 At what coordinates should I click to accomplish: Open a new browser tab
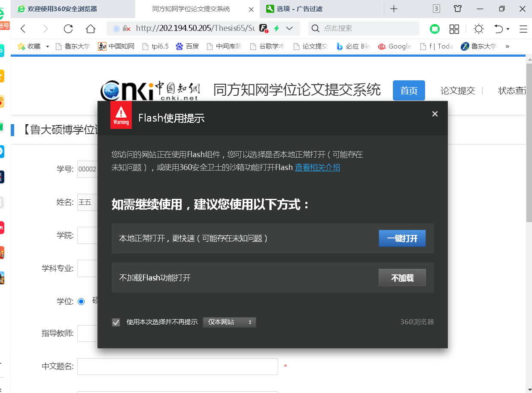(x=394, y=9)
